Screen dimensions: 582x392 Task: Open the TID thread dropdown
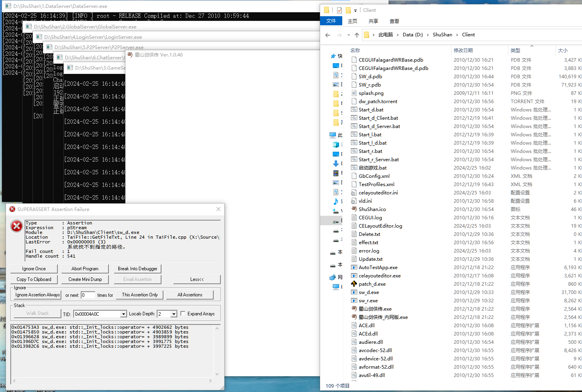pyautogui.click(x=123, y=314)
